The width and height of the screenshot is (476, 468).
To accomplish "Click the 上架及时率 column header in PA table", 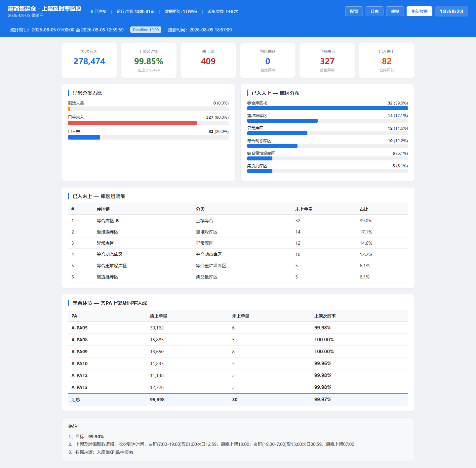I will pos(325,316).
